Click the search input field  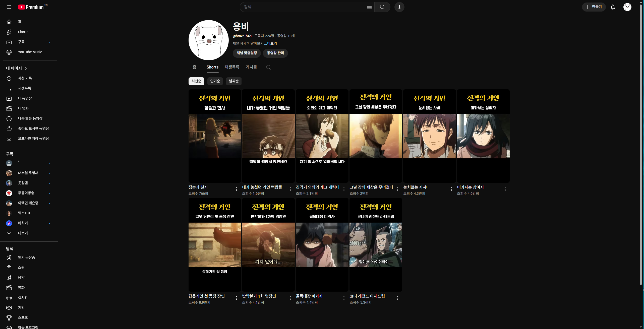pos(304,7)
